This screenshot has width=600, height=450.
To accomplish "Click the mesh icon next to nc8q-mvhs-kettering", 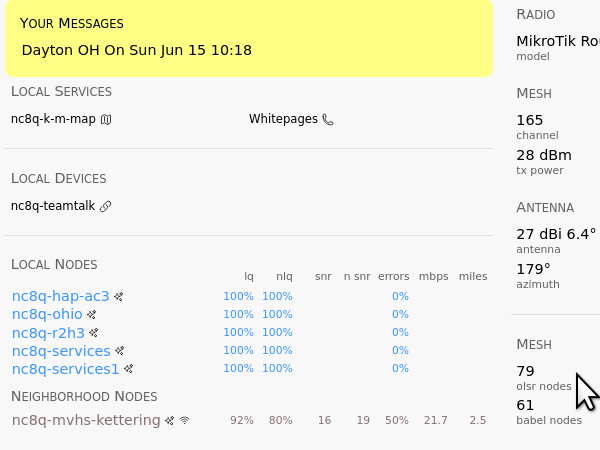I will coord(170,421).
